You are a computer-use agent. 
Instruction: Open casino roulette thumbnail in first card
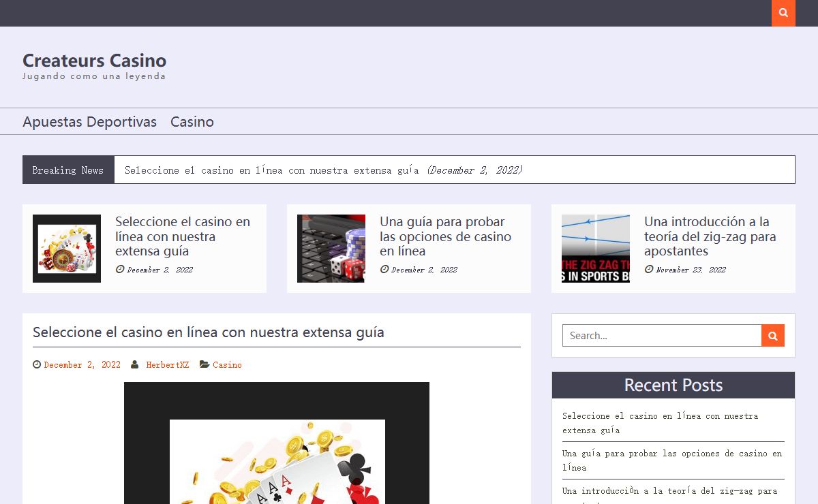click(67, 249)
